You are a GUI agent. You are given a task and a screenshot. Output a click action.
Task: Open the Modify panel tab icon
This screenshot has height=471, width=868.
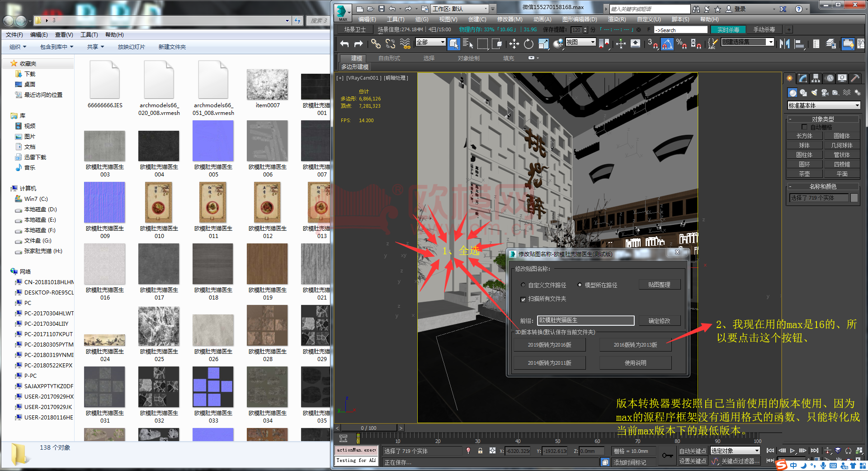(x=803, y=78)
